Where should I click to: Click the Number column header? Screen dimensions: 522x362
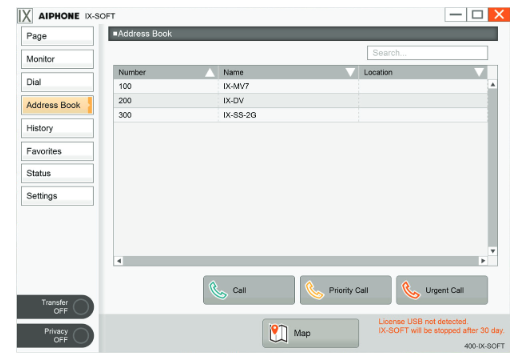coord(166,72)
